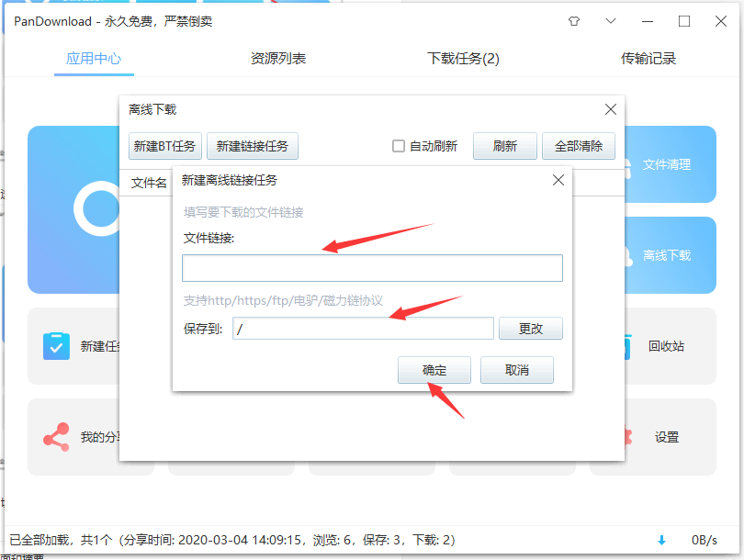Open the title bar dropdown chevron menu
The image size is (744, 560).
click(x=611, y=21)
